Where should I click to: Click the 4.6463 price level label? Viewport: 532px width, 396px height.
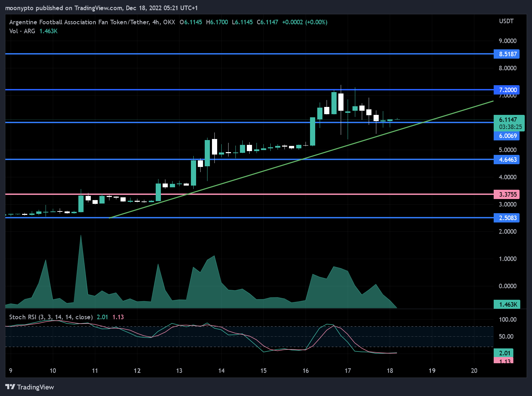click(506, 159)
